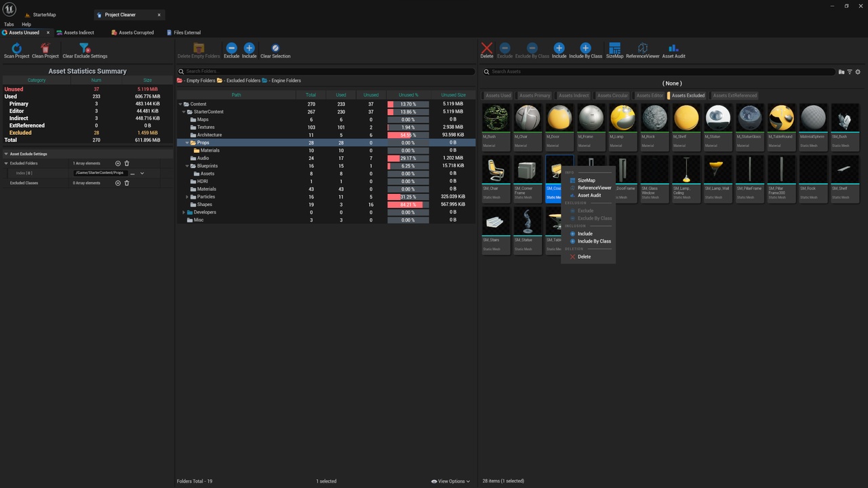Click the Search Folders input field

325,71
